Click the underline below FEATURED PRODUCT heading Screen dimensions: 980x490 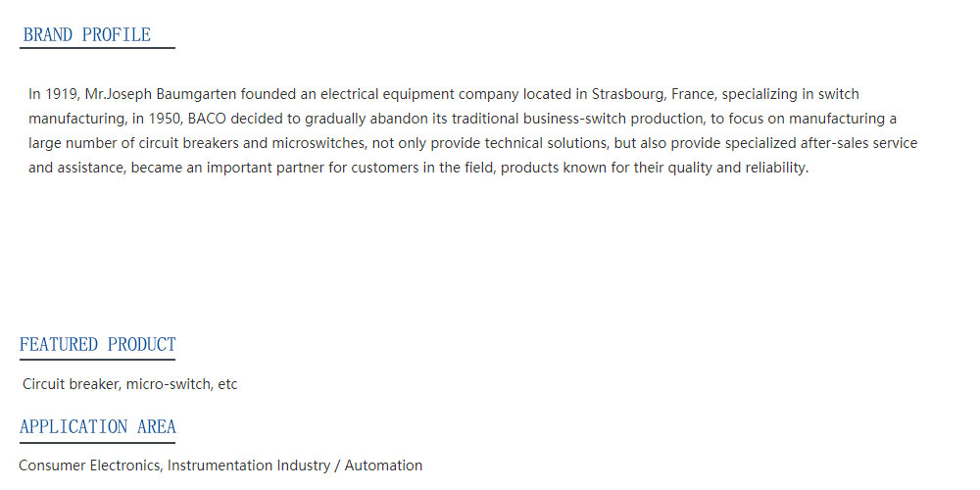tap(97, 360)
